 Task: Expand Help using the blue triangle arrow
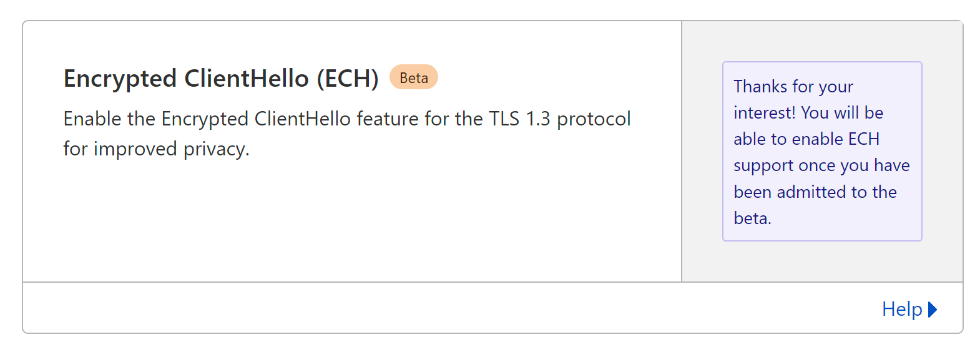tap(933, 310)
